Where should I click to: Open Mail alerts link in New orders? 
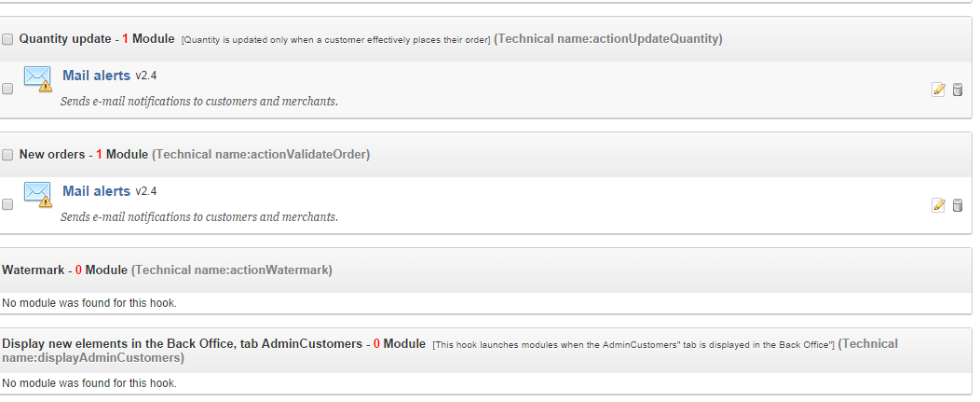tap(96, 191)
